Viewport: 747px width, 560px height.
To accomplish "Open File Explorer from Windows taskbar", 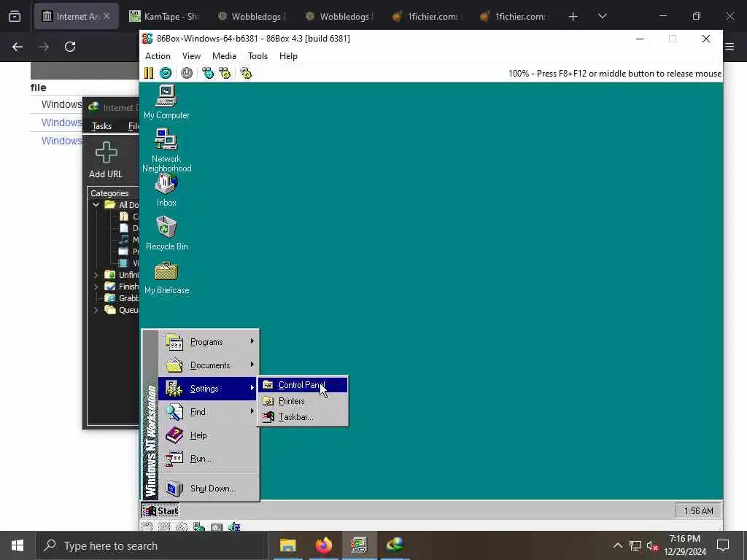I will 287,545.
